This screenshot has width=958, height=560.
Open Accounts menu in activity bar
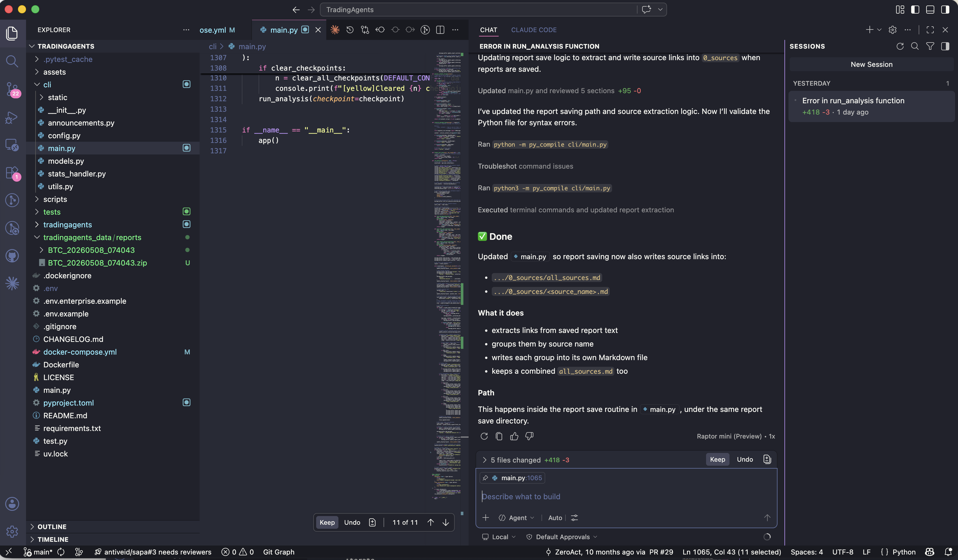point(12,504)
